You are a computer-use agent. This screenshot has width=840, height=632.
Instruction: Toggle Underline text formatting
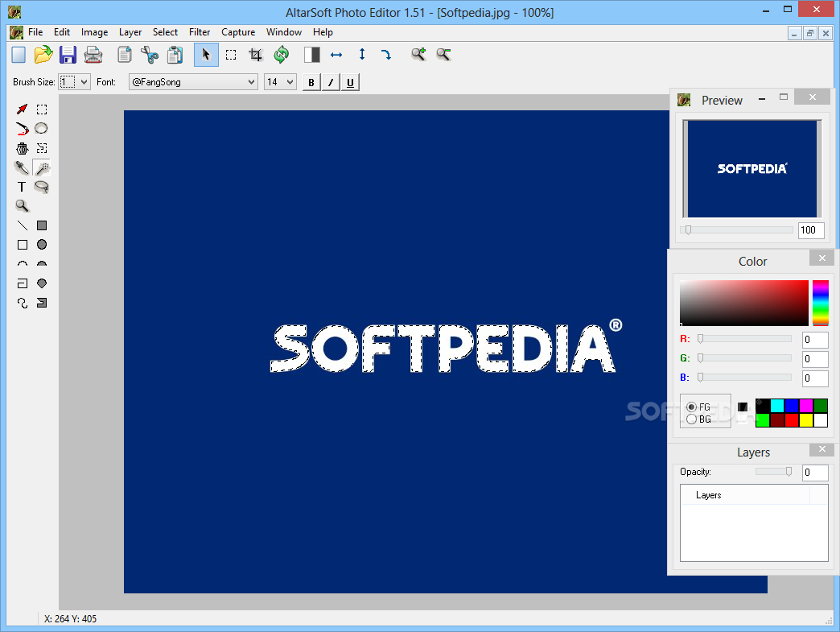(x=350, y=83)
